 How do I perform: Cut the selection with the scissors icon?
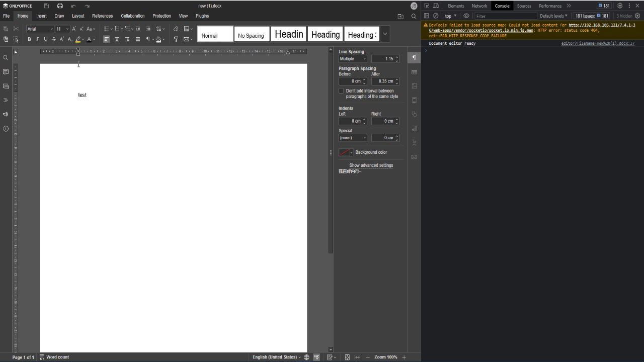(16, 29)
